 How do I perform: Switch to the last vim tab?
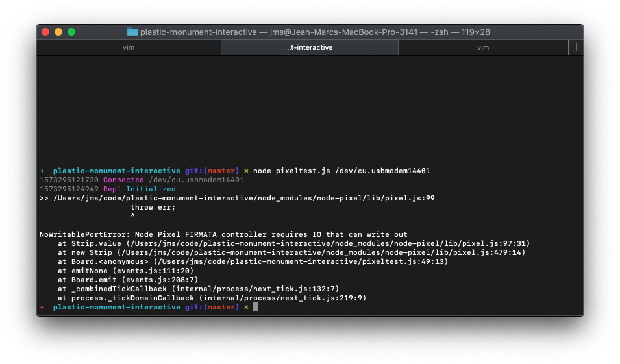coord(483,47)
